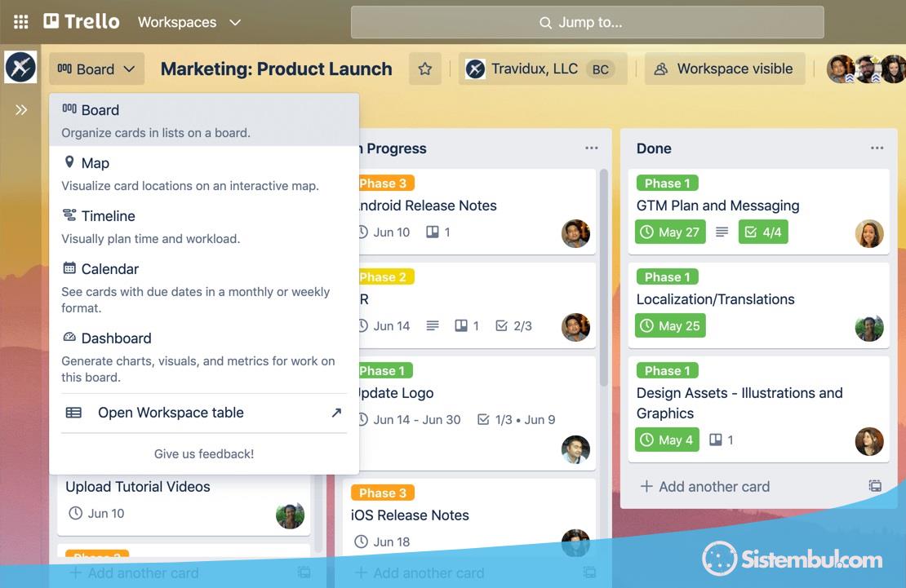Open the In Progress list actions menu
Image resolution: width=906 pixels, height=588 pixels.
click(592, 148)
